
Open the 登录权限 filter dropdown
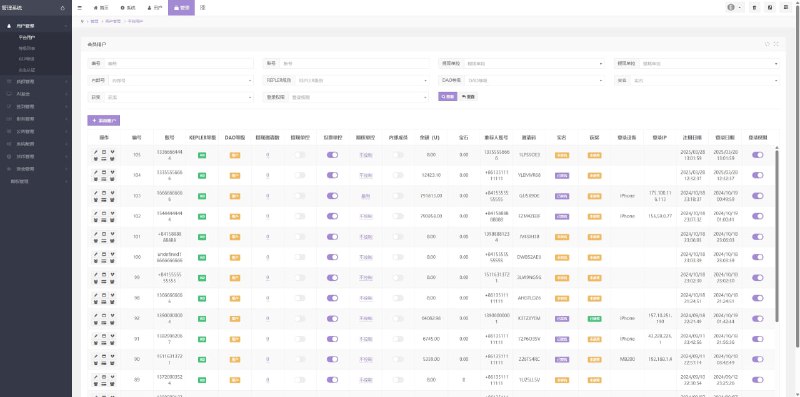point(358,97)
